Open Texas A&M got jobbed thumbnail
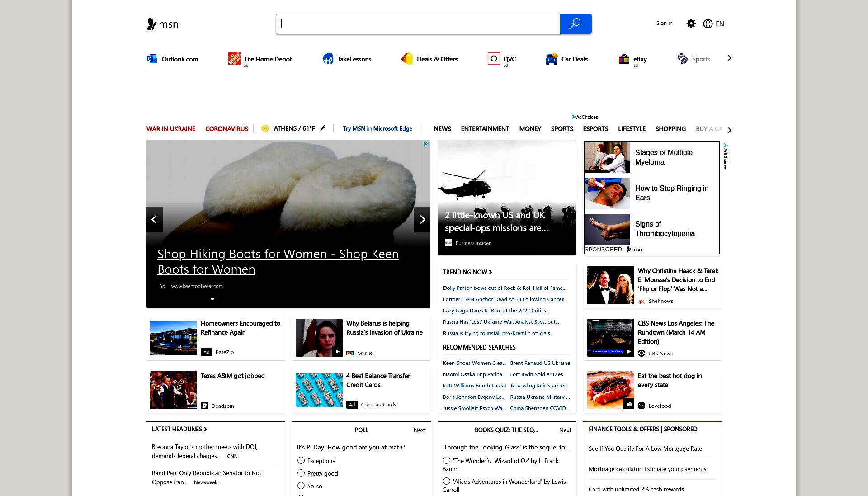This screenshot has width=868, height=496. click(174, 390)
